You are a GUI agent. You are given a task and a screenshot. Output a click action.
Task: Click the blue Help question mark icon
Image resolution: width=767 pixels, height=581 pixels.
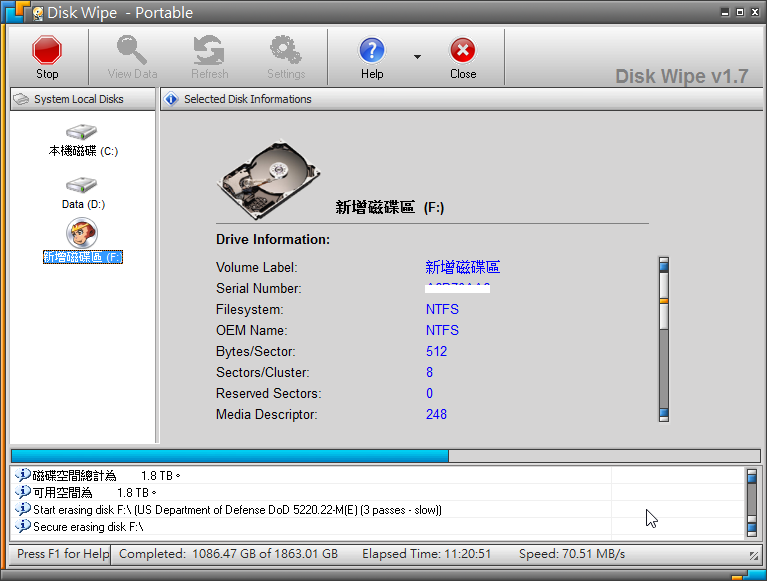click(372, 51)
